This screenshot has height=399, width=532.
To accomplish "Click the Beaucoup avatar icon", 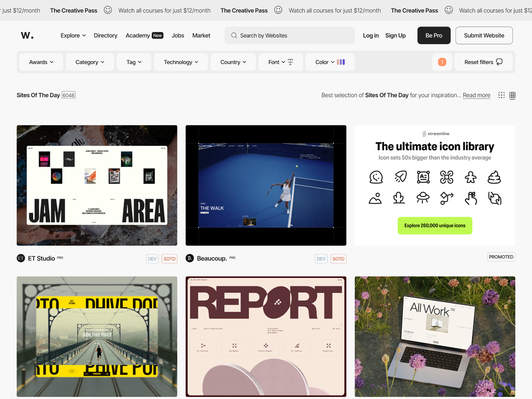I will pyautogui.click(x=190, y=258).
